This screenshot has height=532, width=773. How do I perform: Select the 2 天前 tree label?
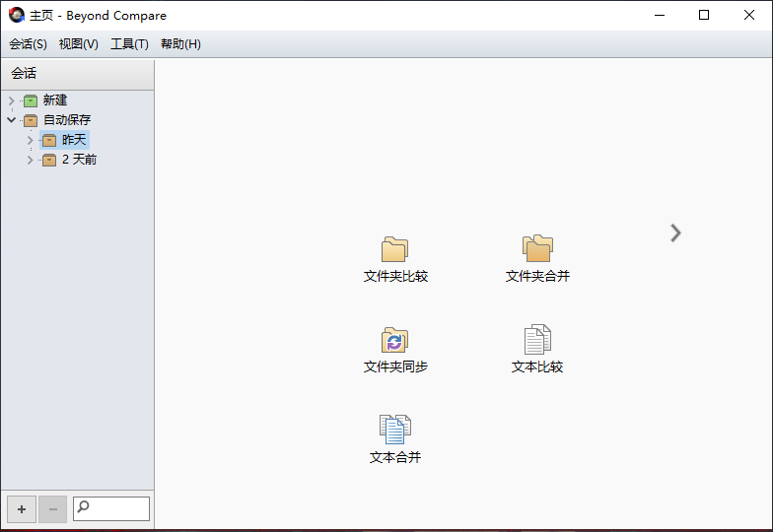(79, 160)
